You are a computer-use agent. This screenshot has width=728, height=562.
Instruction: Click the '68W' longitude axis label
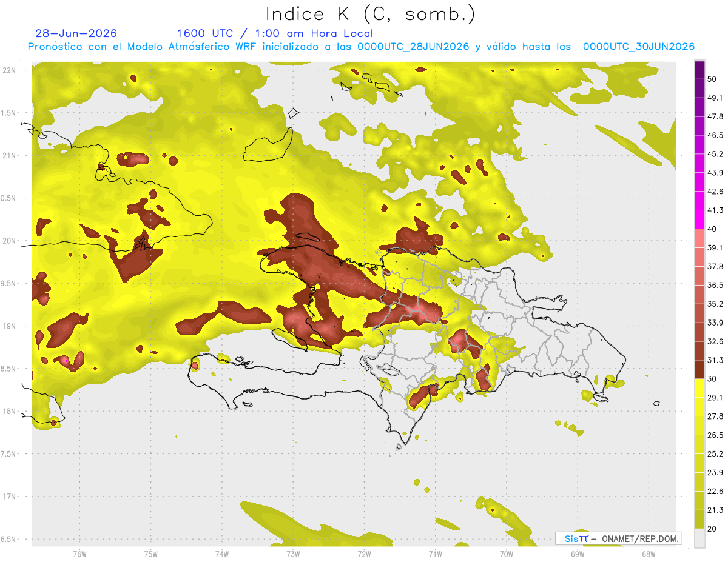coord(648,554)
